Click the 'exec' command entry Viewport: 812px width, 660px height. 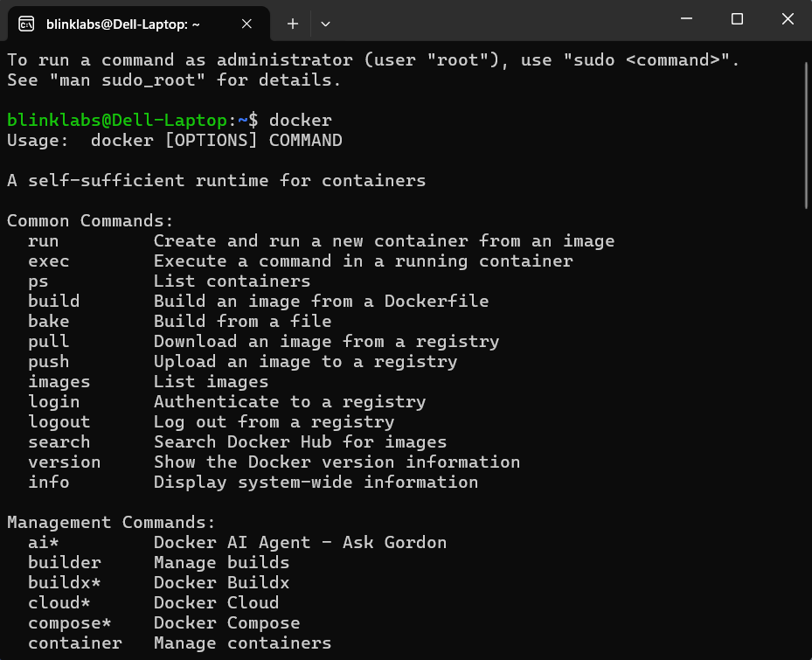48,261
